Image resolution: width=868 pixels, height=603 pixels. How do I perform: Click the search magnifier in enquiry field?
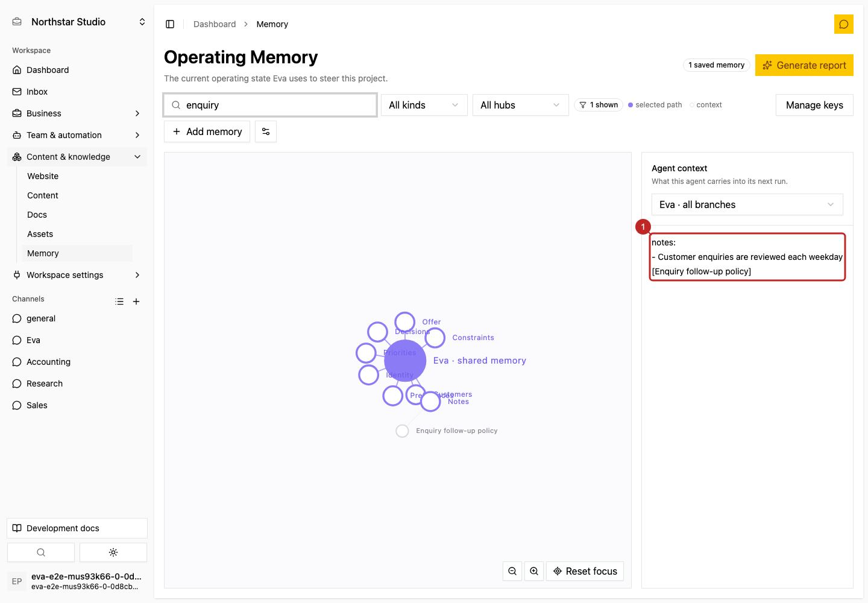176,105
